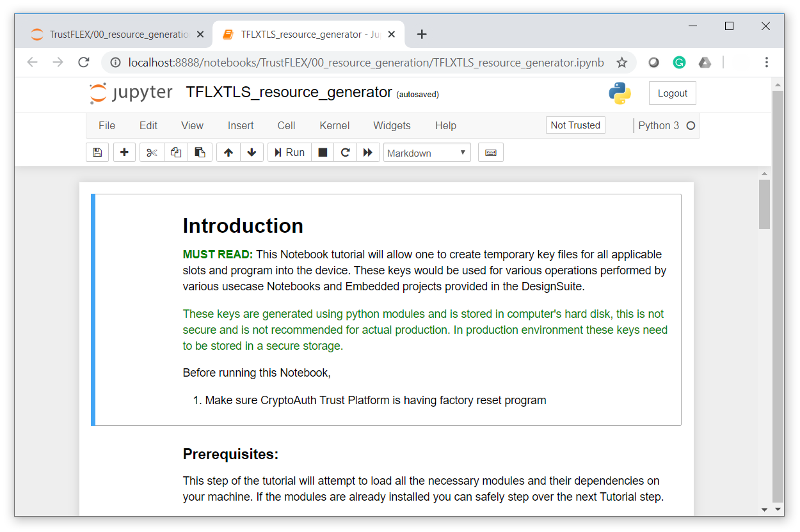This screenshot has height=532, width=800.
Task: Open the Kernel menu
Action: 334,125
